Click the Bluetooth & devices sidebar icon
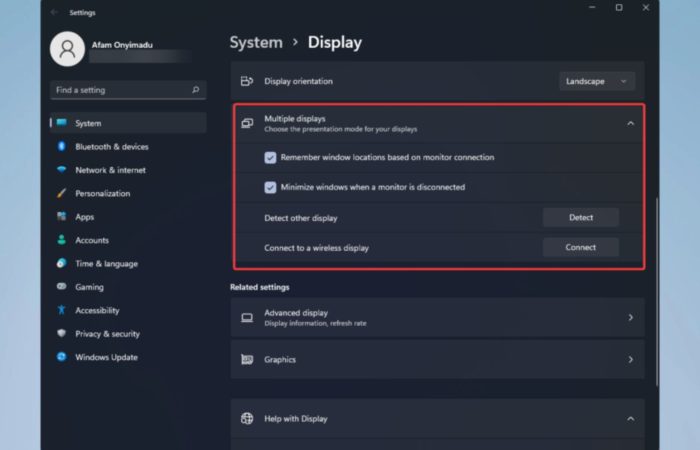The image size is (700, 450). 62,146
